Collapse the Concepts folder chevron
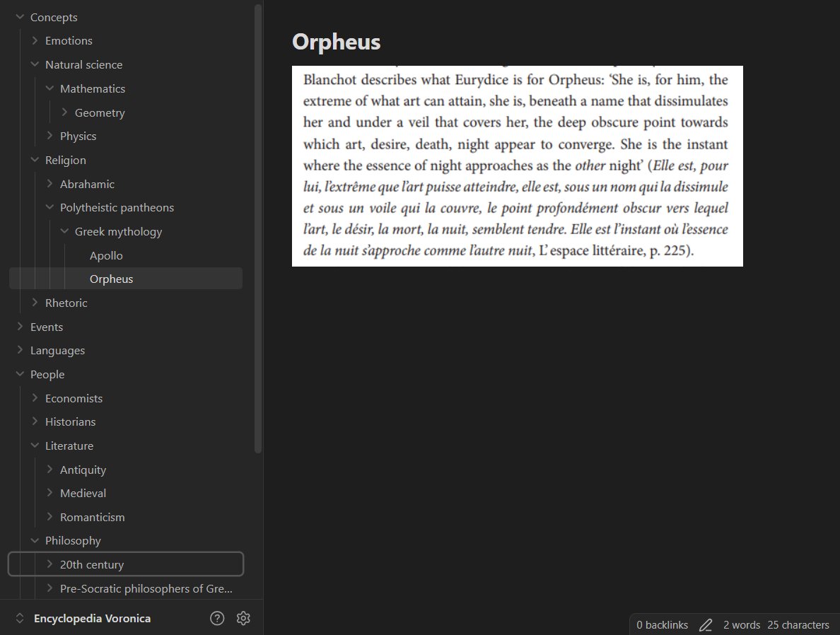 click(20, 17)
